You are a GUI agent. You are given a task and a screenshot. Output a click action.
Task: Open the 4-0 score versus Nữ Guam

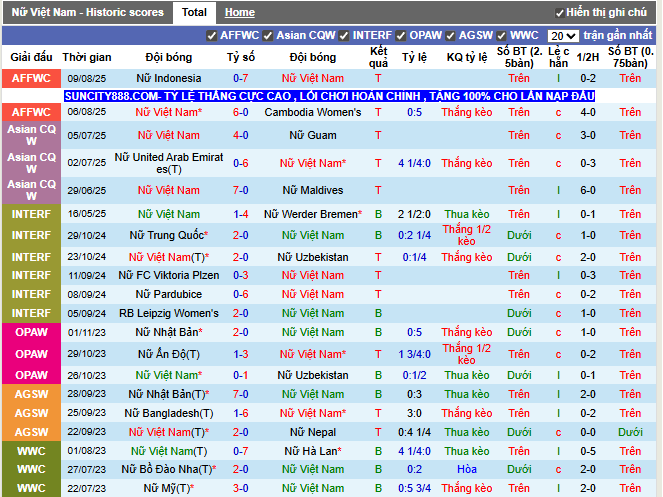pyautogui.click(x=241, y=135)
